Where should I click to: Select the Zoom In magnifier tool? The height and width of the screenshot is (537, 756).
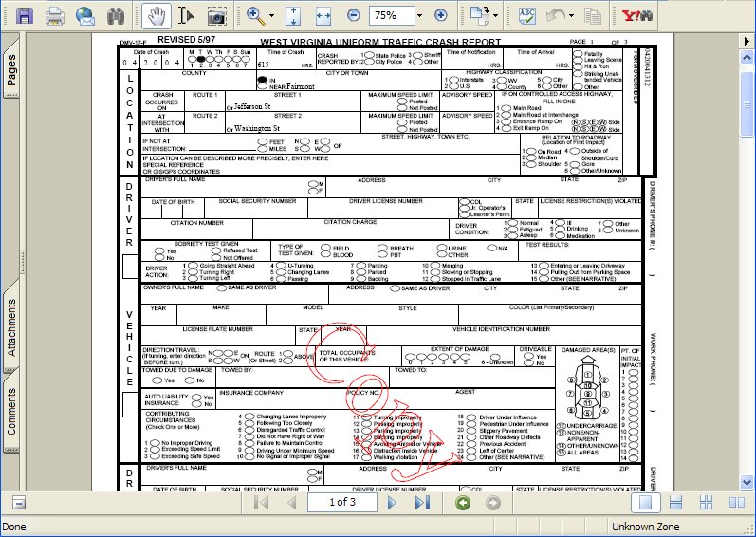click(x=256, y=15)
